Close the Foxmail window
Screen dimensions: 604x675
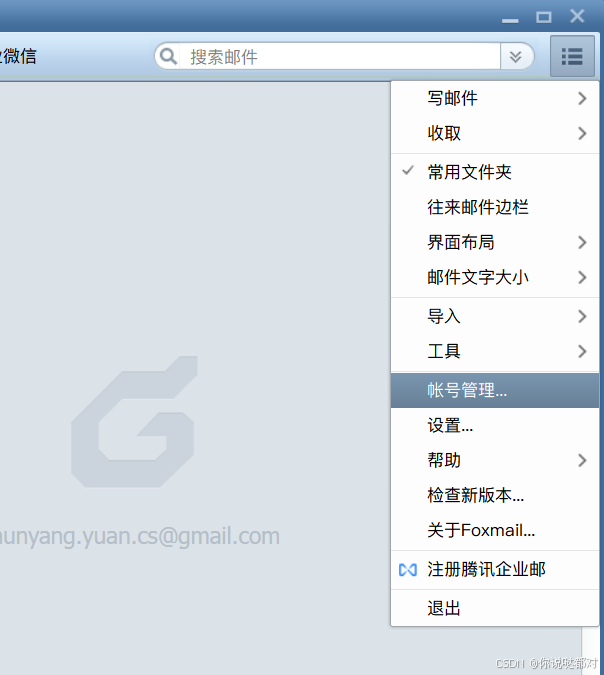(577, 16)
